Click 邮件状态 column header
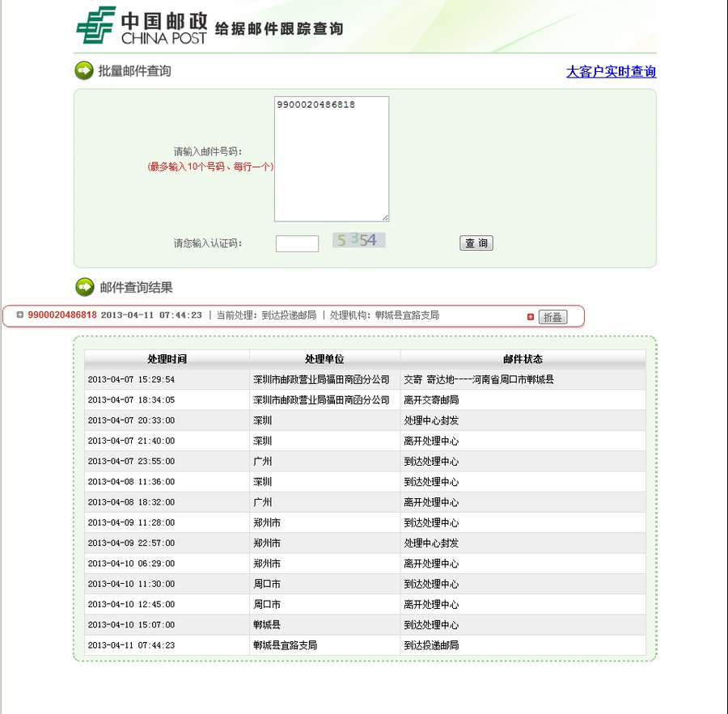The image size is (728, 714). pyautogui.click(x=523, y=359)
